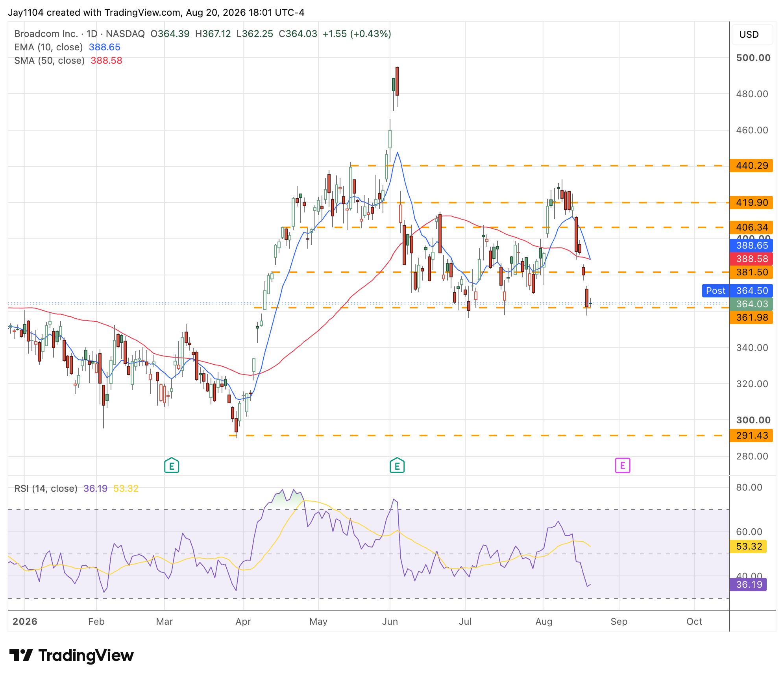Select the 381.50 price level label
The image size is (784, 679).
pyautogui.click(x=751, y=272)
